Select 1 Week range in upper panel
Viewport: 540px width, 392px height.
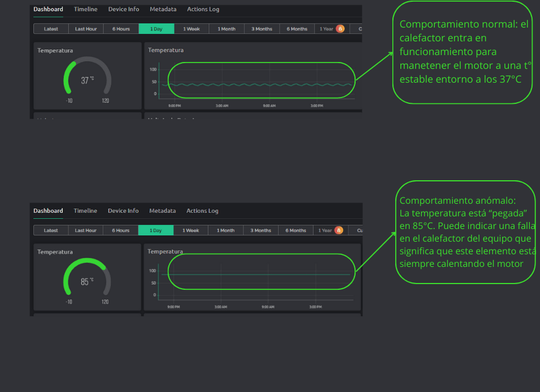click(x=191, y=29)
